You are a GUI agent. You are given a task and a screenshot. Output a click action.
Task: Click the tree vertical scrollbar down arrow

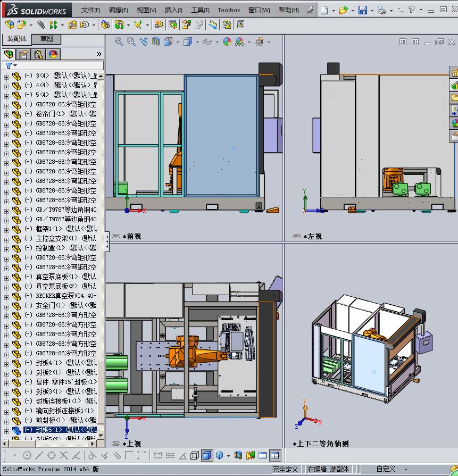tap(101, 436)
